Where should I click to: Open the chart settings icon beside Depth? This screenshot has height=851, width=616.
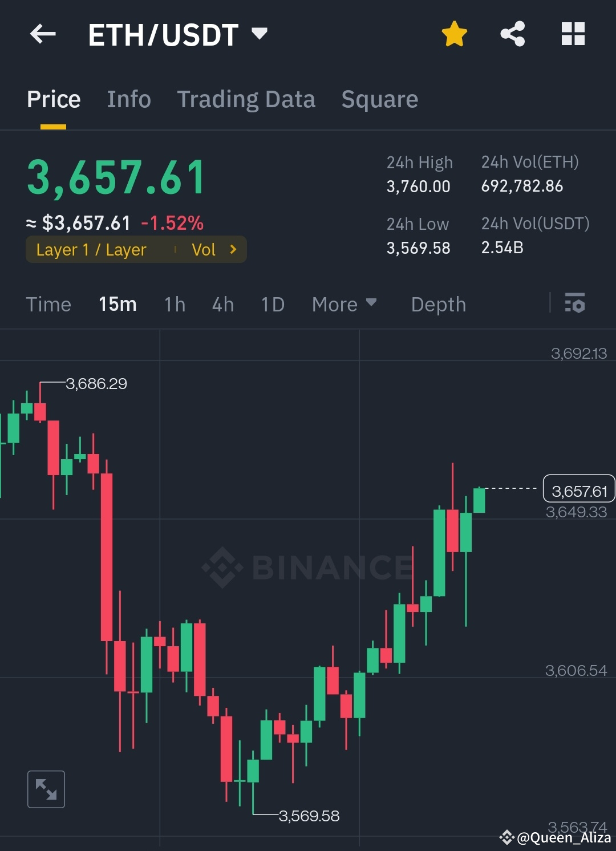tap(576, 304)
